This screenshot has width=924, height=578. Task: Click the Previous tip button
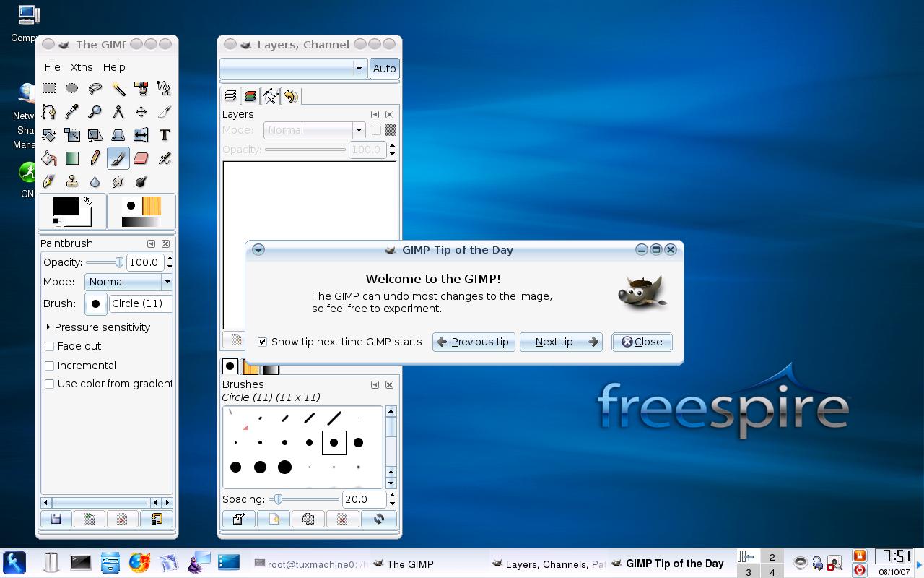pos(474,342)
